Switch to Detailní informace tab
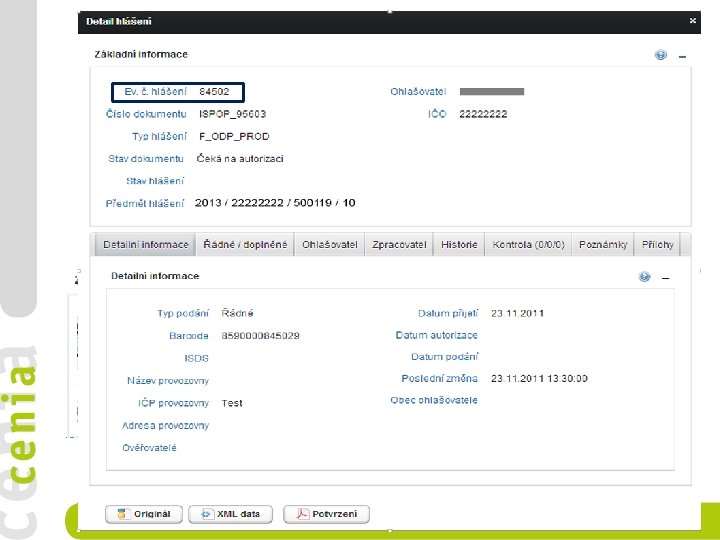Image resolution: width=720 pixels, height=540 pixels. 146,245
